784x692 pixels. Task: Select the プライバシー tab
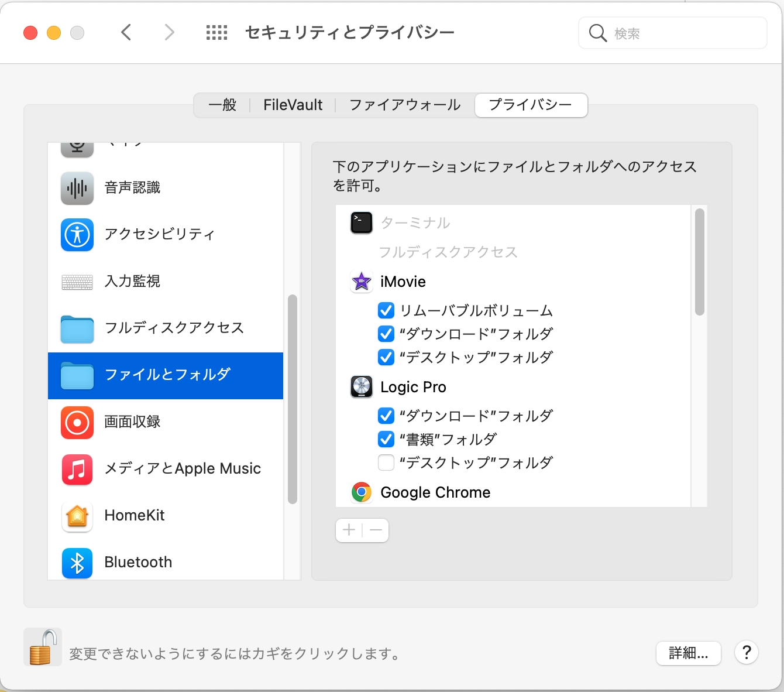pyautogui.click(x=531, y=105)
